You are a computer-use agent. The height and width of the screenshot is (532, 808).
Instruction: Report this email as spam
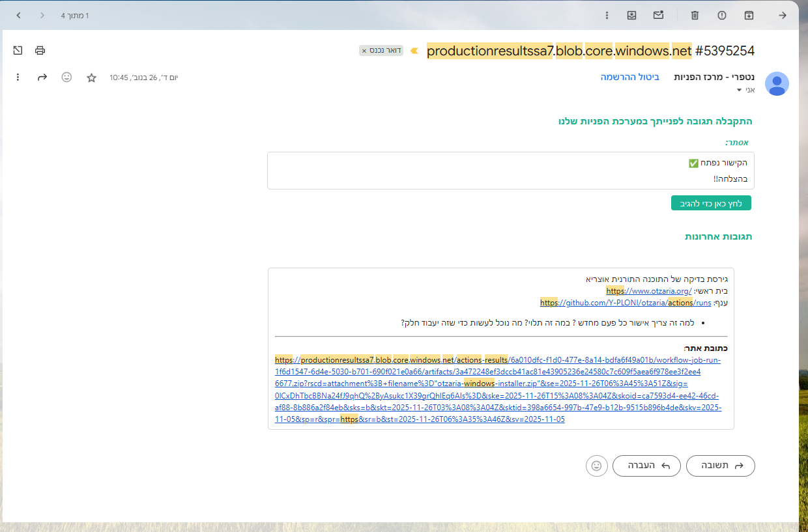tap(722, 15)
